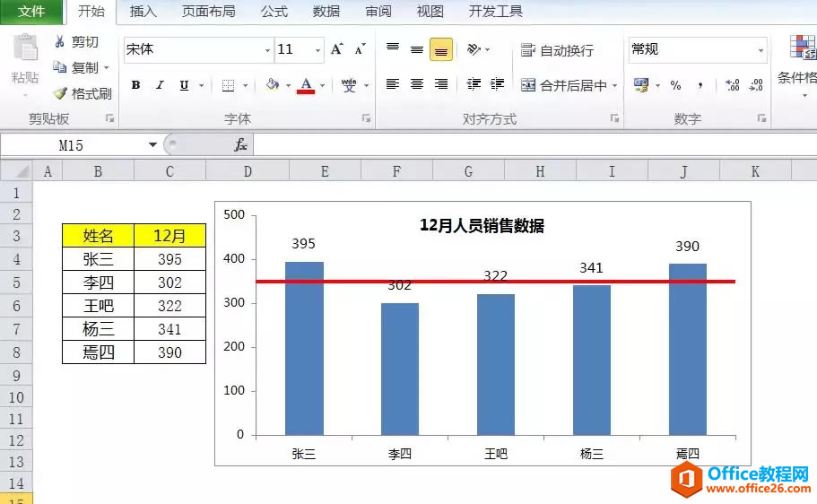Viewport: 817px width, 504px height.
Task: Click into the formula bar
Action: coord(535,145)
